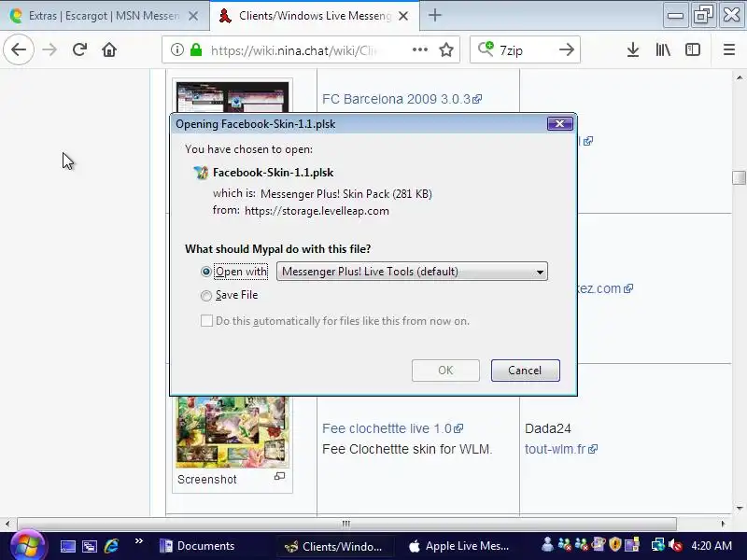The image size is (747, 560).
Task: Select the Save File radio option
Action: coord(205,296)
